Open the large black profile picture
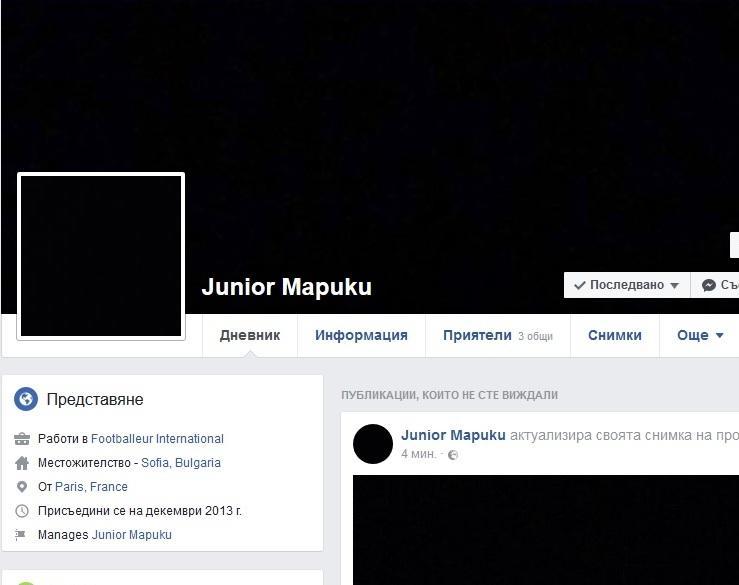Image resolution: width=739 pixels, height=585 pixels. pos(101,256)
